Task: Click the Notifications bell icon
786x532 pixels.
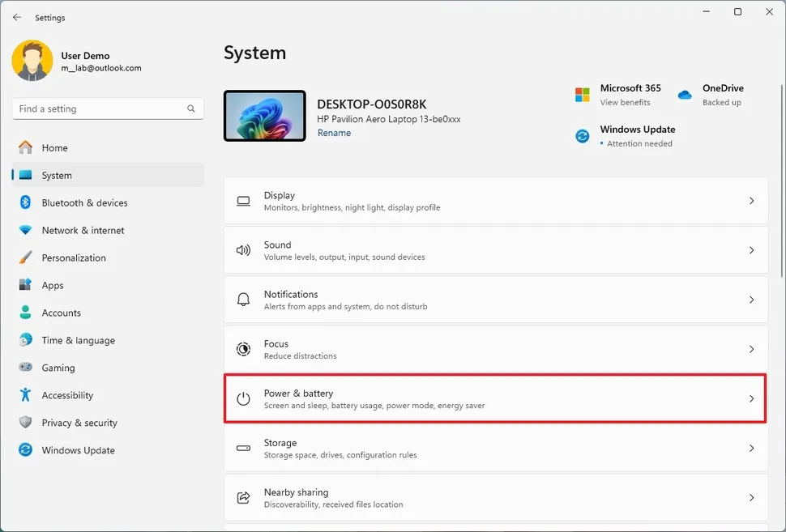Action: click(243, 299)
